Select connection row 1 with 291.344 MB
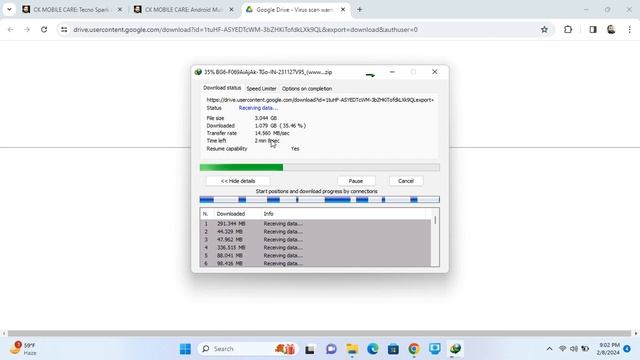Image resolution: width=640 pixels, height=360 pixels. point(315,224)
